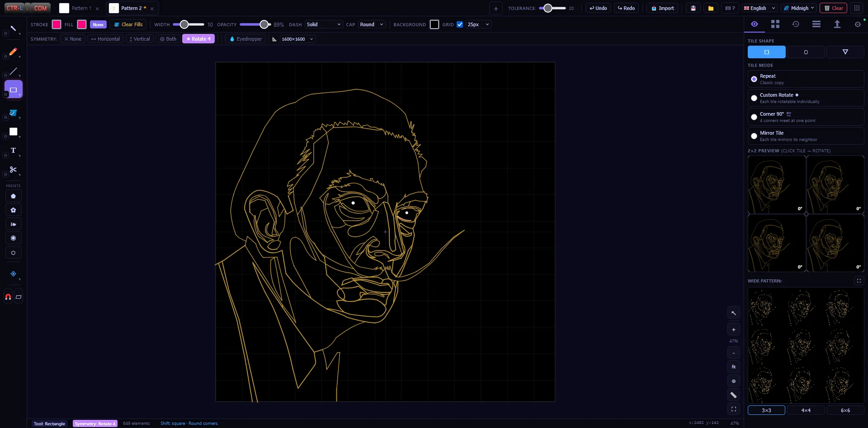Select the pencil drawing tool
Image resolution: width=868 pixels, height=428 pixels.
click(13, 52)
